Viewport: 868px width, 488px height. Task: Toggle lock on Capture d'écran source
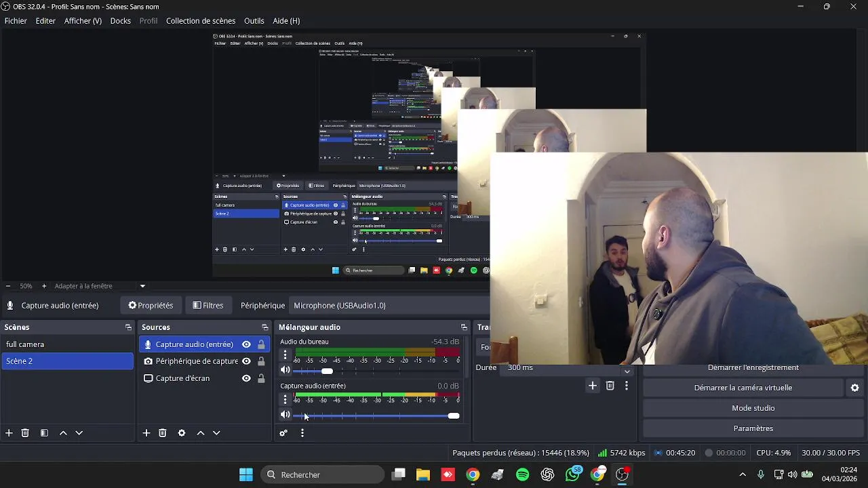(x=261, y=378)
